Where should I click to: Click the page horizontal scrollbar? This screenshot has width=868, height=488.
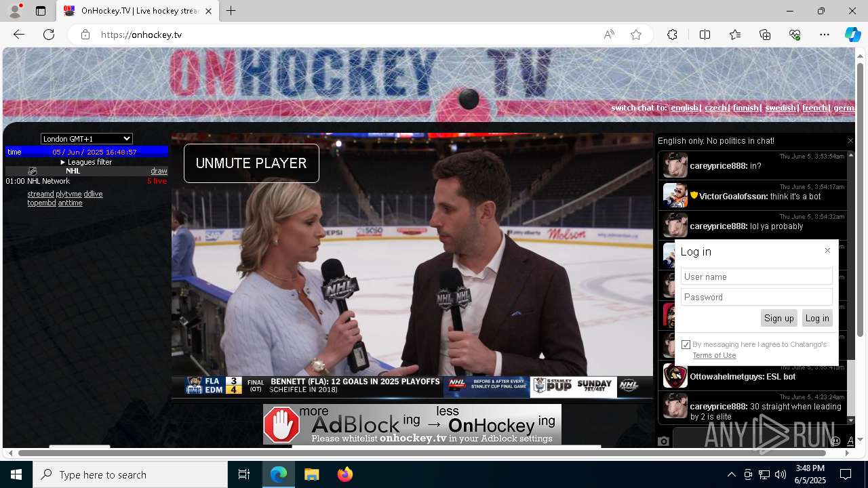click(x=421, y=453)
